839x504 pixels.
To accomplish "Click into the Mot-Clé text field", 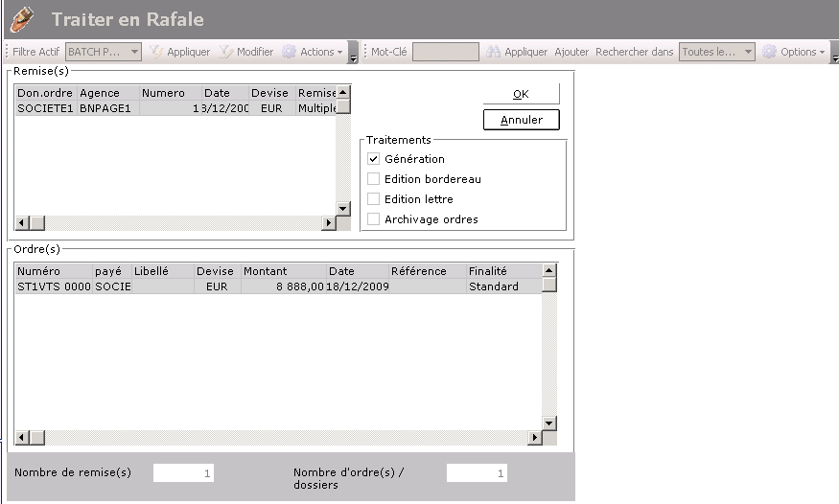I will [x=445, y=52].
